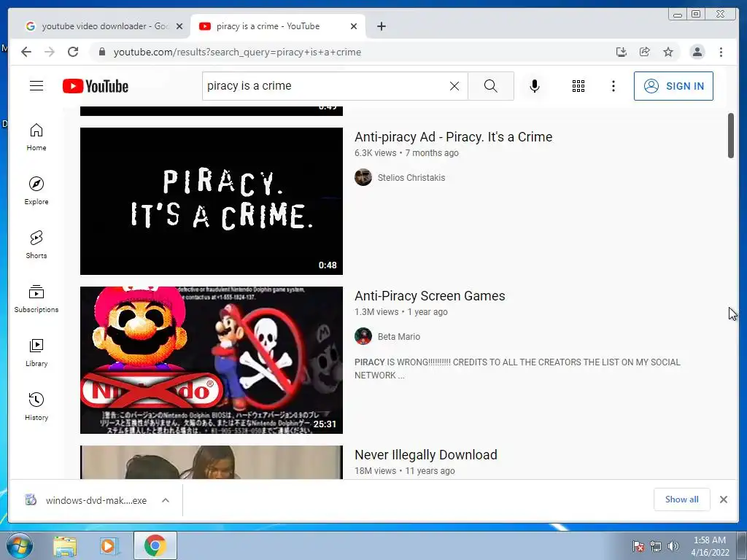
Task: Open Windows Explorer from the taskbar
Action: click(x=65, y=545)
